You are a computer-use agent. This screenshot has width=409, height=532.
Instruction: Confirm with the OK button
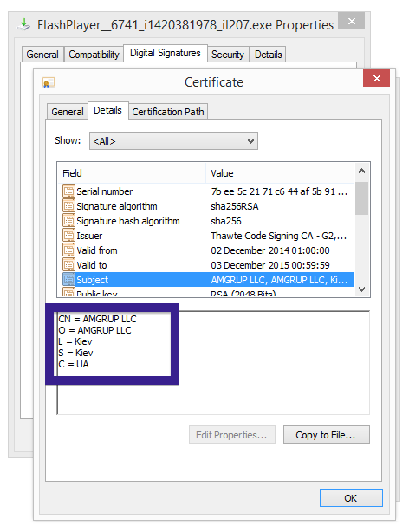(x=351, y=497)
